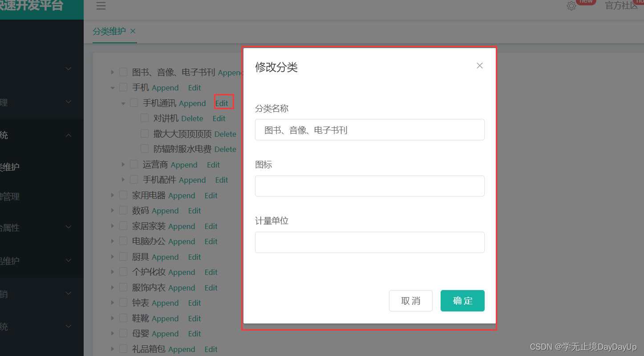Click Append next to 手机
The height and width of the screenshot is (356, 644).
coord(165,88)
